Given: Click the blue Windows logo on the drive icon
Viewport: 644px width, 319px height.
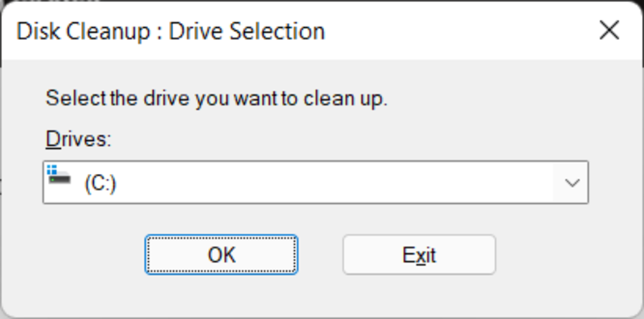Looking at the screenshot, I should [x=52, y=170].
